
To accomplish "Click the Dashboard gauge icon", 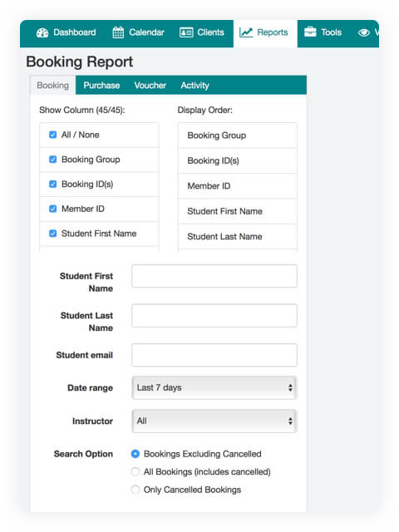I will coord(42,32).
